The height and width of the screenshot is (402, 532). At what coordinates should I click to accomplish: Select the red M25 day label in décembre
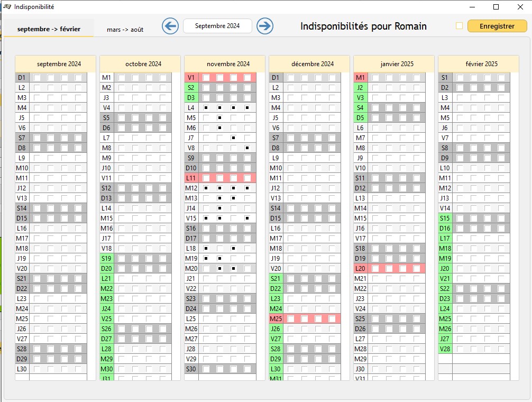pyautogui.click(x=276, y=319)
